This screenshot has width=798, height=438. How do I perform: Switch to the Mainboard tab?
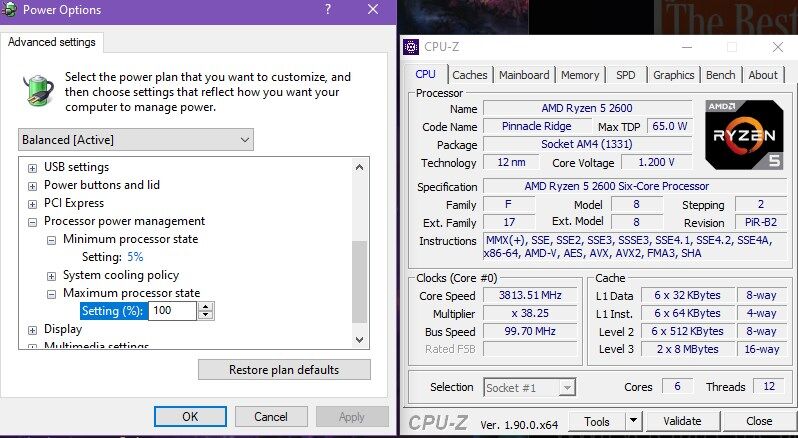pyautogui.click(x=524, y=75)
